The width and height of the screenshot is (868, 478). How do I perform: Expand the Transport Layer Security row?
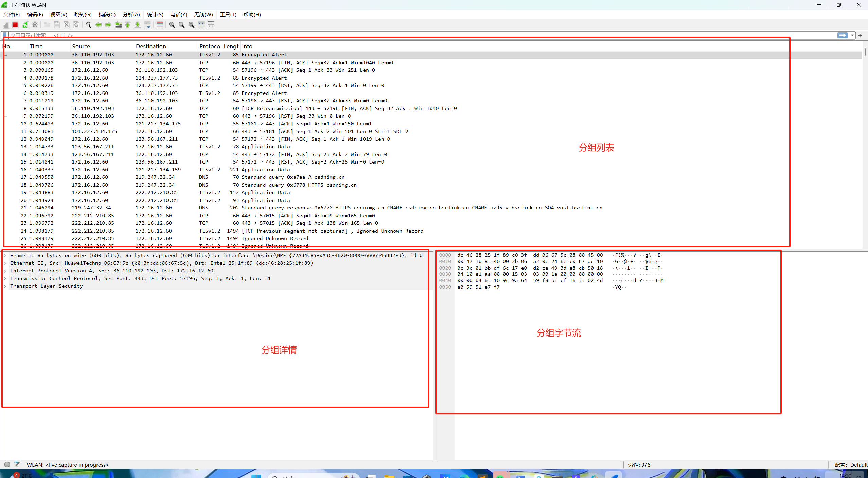pyautogui.click(x=5, y=286)
